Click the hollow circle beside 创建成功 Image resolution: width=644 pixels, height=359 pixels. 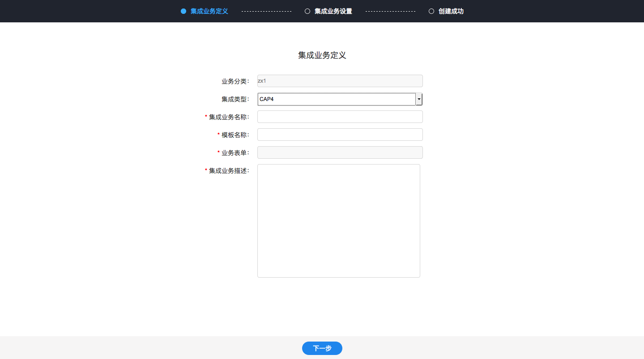point(431,11)
